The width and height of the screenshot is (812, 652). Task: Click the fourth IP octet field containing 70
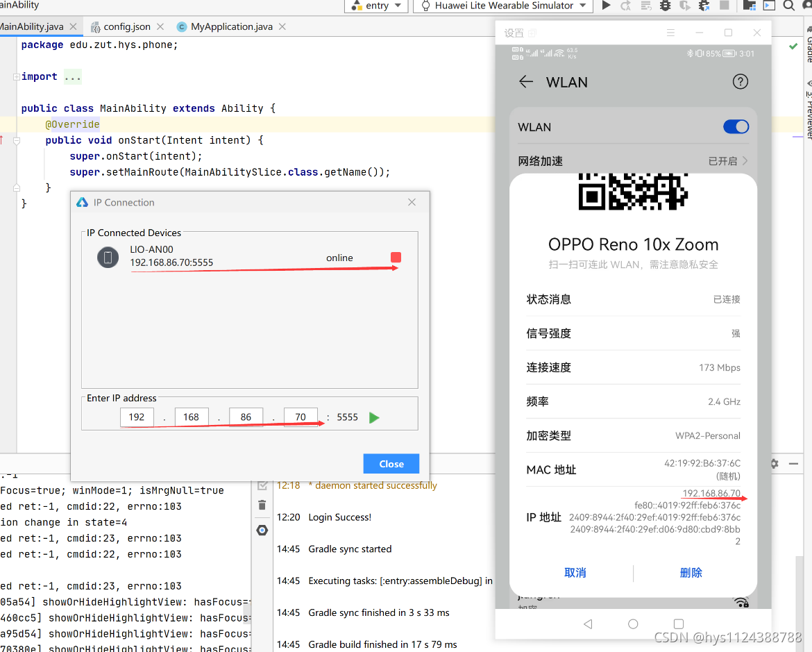pos(301,417)
